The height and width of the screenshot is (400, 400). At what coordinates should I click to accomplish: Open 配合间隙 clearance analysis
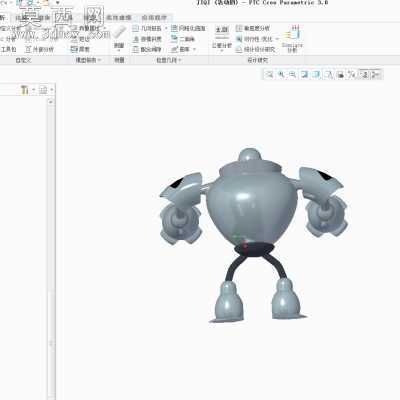tap(147, 49)
